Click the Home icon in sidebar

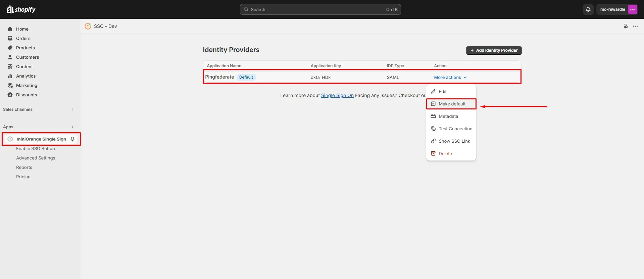pyautogui.click(x=10, y=29)
